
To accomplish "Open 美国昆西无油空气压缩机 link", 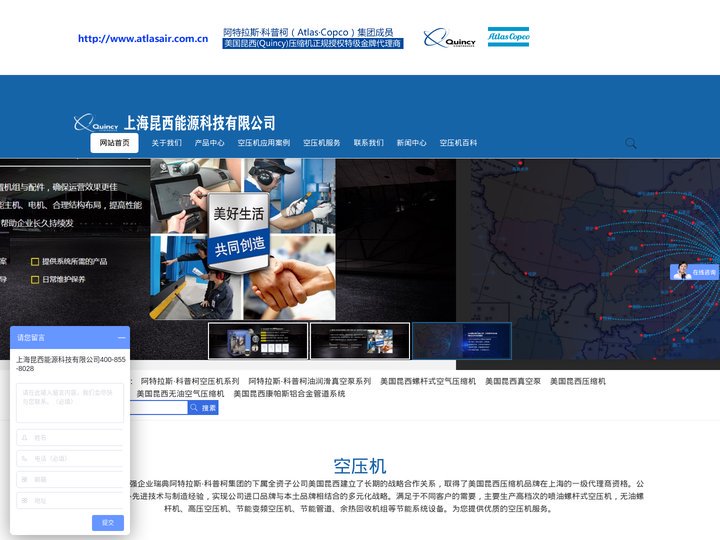I will [x=180, y=394].
